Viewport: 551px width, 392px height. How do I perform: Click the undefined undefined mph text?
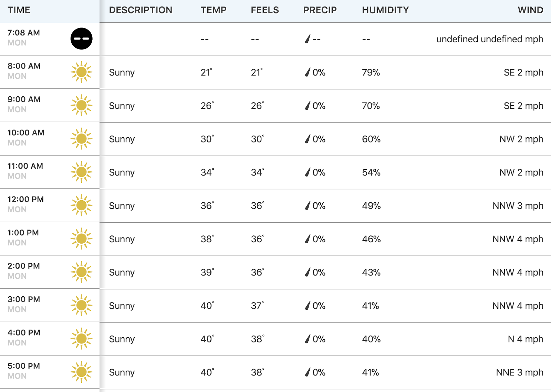tap(490, 39)
